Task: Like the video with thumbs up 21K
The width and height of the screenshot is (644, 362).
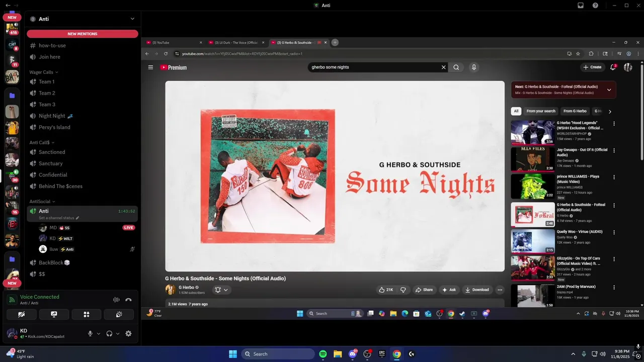Action: [x=386, y=290]
